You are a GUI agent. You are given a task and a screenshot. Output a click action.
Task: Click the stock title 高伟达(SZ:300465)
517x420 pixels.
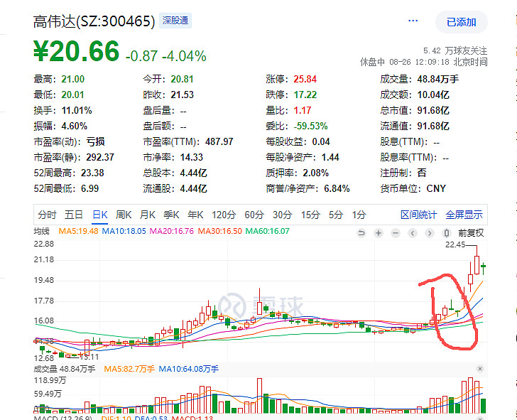coord(94,22)
